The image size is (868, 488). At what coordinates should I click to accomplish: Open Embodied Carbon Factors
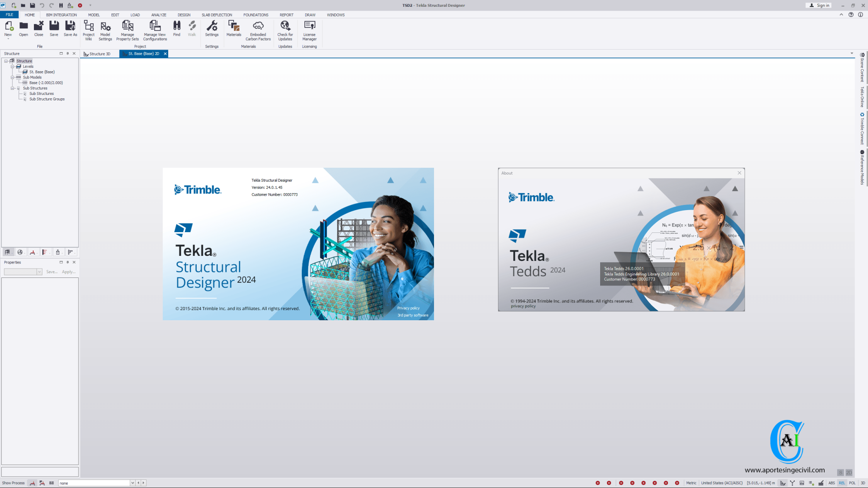coord(258,30)
